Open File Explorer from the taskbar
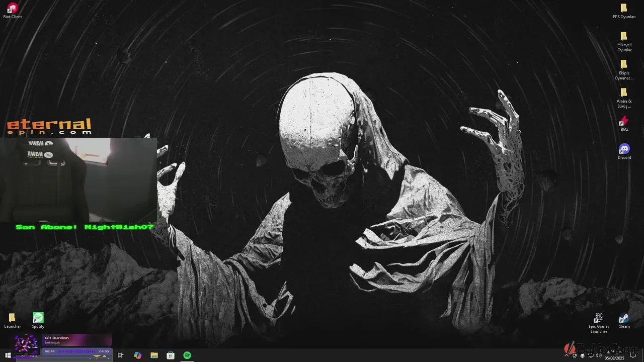The width and height of the screenshot is (644, 362). [154, 355]
